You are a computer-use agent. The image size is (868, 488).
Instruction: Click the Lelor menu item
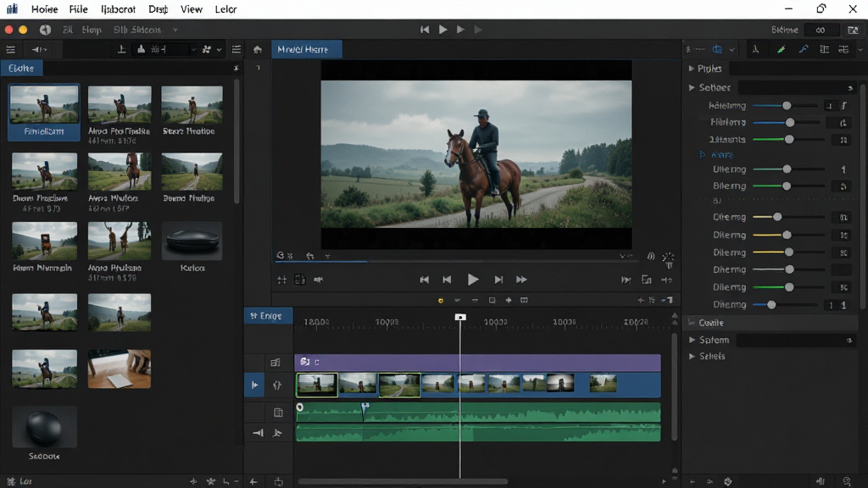[x=225, y=9]
